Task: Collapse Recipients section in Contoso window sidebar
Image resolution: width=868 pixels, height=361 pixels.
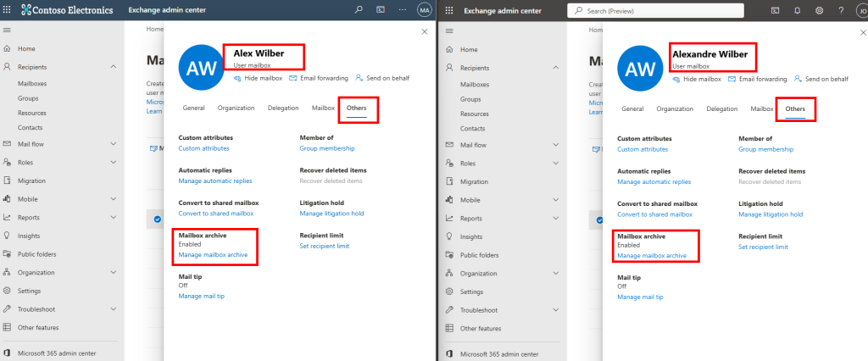Action: click(x=114, y=67)
